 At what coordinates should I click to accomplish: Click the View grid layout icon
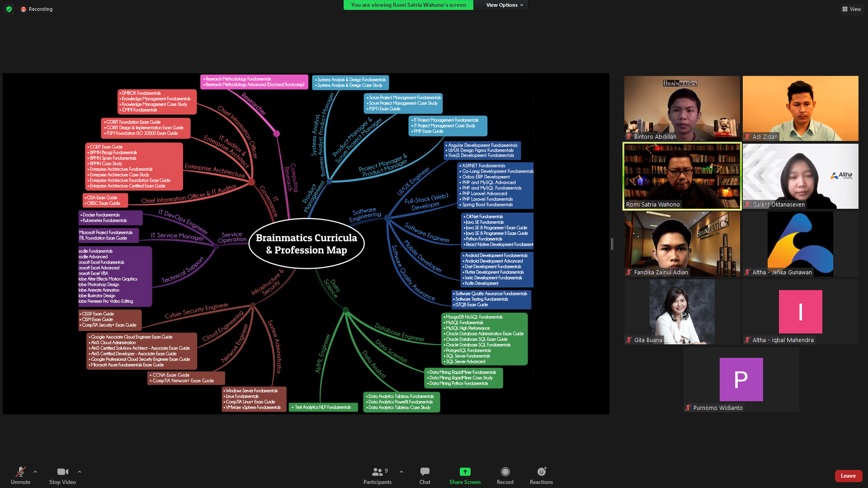[844, 9]
